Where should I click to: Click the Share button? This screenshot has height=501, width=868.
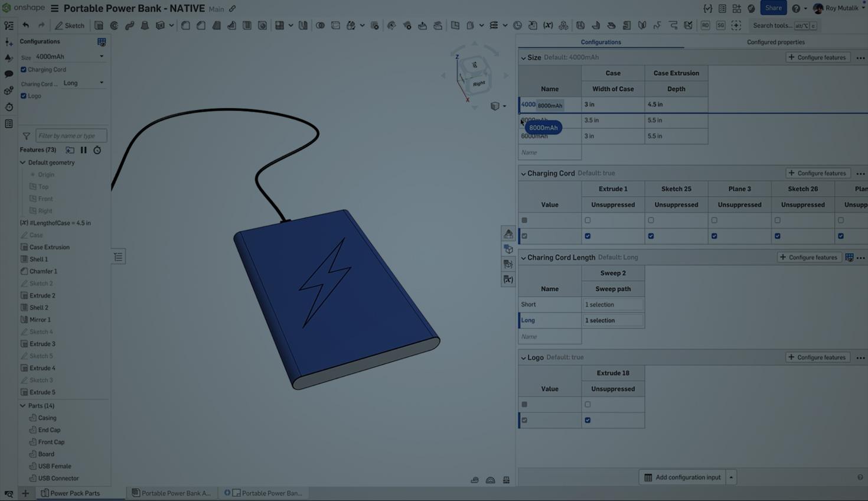774,8
